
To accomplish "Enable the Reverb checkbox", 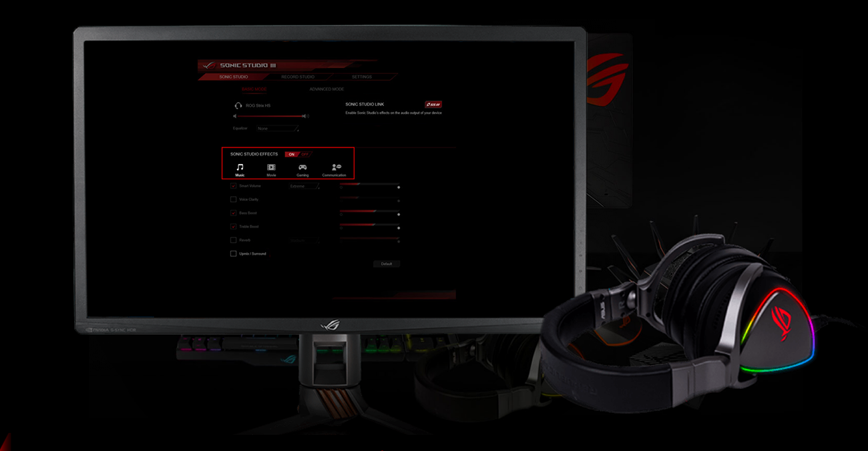I will tap(233, 240).
